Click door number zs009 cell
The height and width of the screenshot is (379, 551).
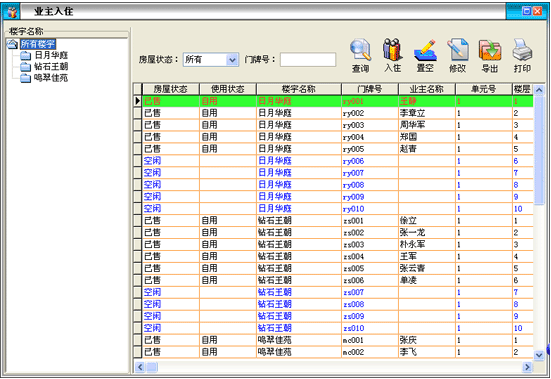[370, 316]
